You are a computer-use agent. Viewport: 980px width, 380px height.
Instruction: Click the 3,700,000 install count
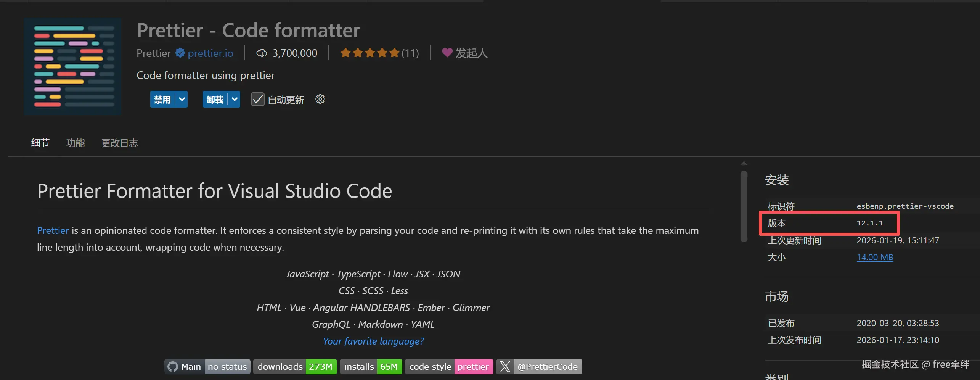pos(295,53)
